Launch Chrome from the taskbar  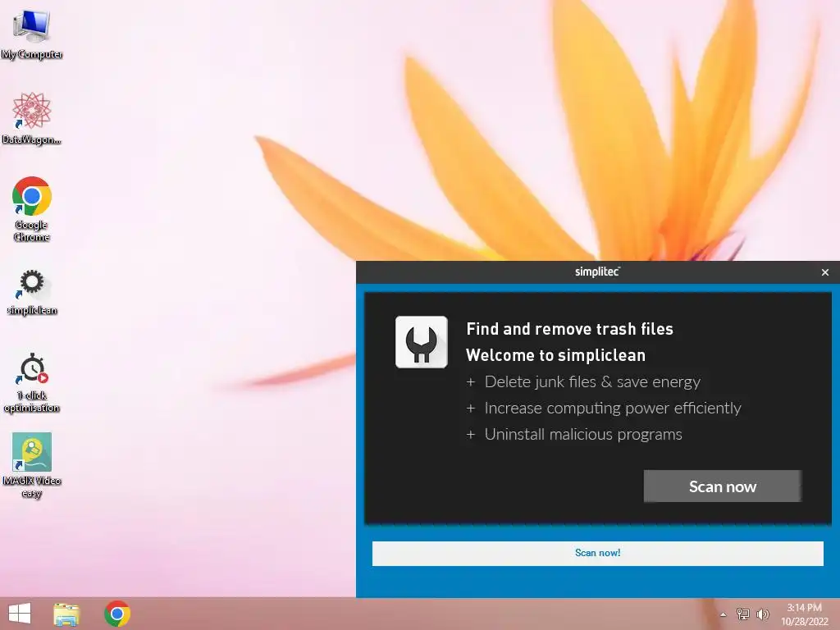(117, 614)
